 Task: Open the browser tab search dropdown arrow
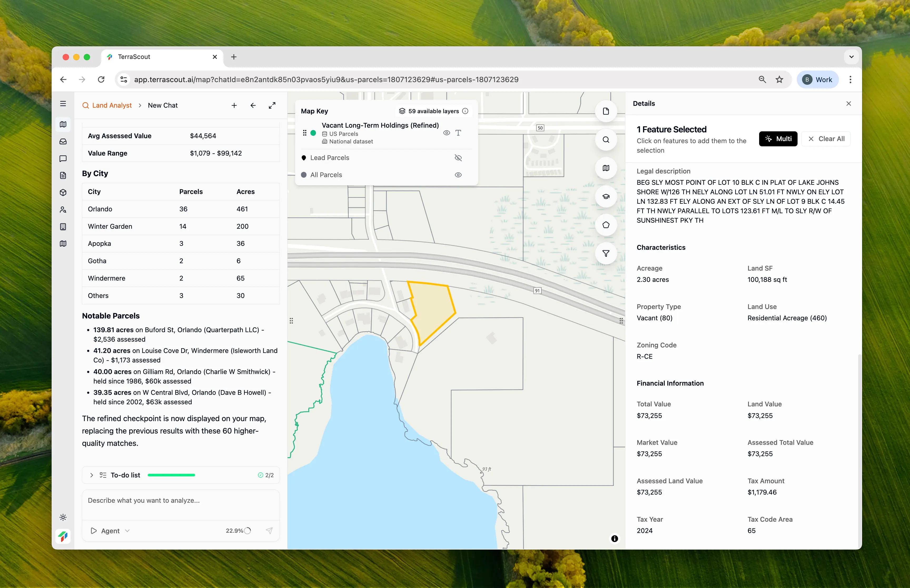click(x=851, y=57)
